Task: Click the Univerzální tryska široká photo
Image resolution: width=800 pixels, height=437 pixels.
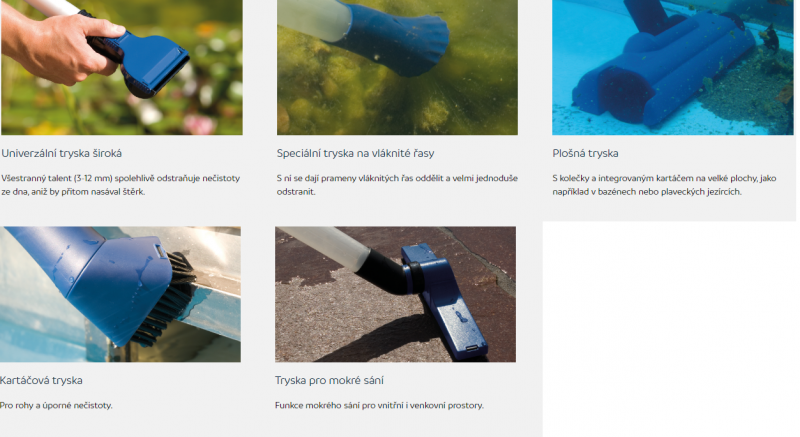Action: click(x=121, y=67)
